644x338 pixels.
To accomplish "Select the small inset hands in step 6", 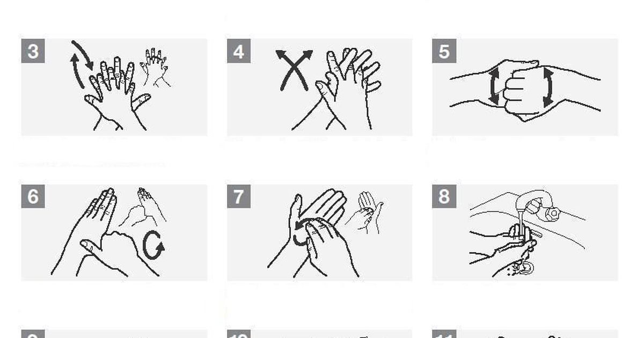I will coord(142,207).
